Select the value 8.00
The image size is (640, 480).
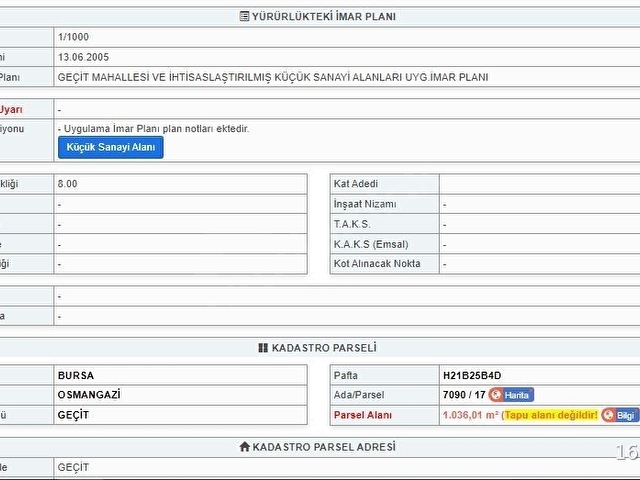(x=67, y=184)
